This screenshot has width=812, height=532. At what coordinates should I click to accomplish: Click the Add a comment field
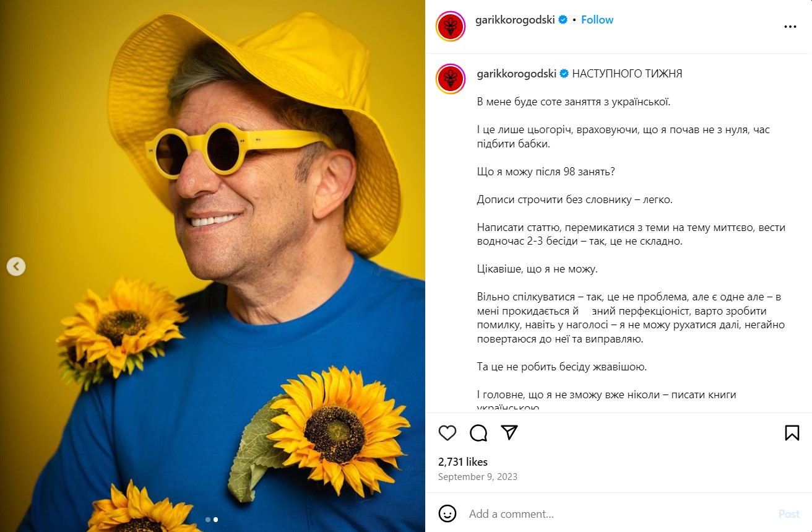pyautogui.click(x=619, y=513)
